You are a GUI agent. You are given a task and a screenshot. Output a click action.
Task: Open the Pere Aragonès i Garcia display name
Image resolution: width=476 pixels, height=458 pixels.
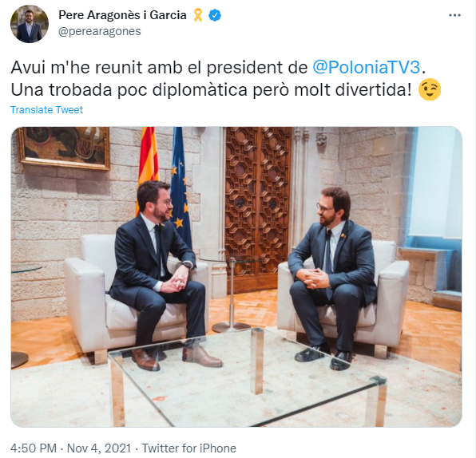(122, 15)
